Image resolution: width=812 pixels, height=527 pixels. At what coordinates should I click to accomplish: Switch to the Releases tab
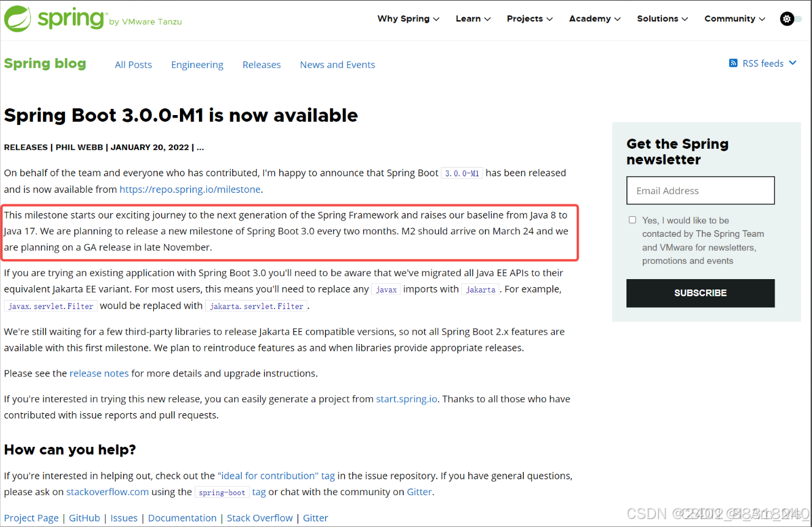261,65
